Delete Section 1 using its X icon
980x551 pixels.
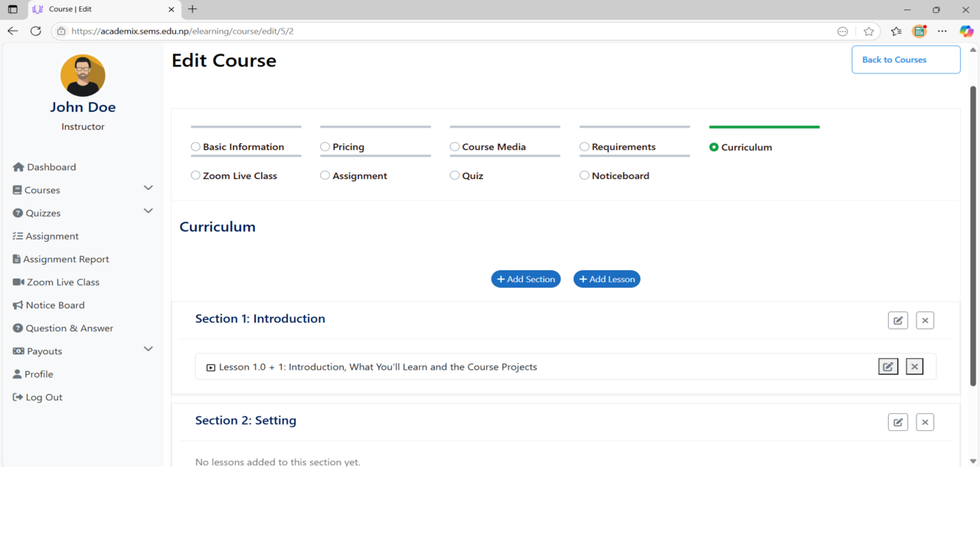pyautogui.click(x=925, y=321)
